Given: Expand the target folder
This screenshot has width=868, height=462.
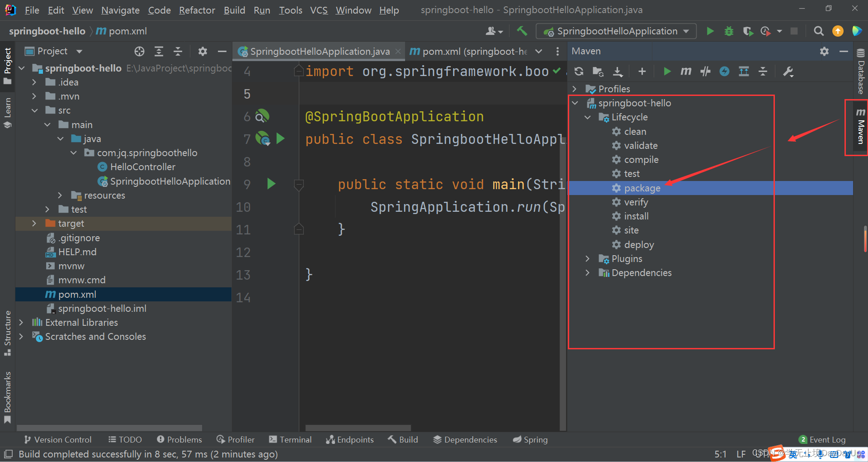Looking at the screenshot, I should point(34,223).
